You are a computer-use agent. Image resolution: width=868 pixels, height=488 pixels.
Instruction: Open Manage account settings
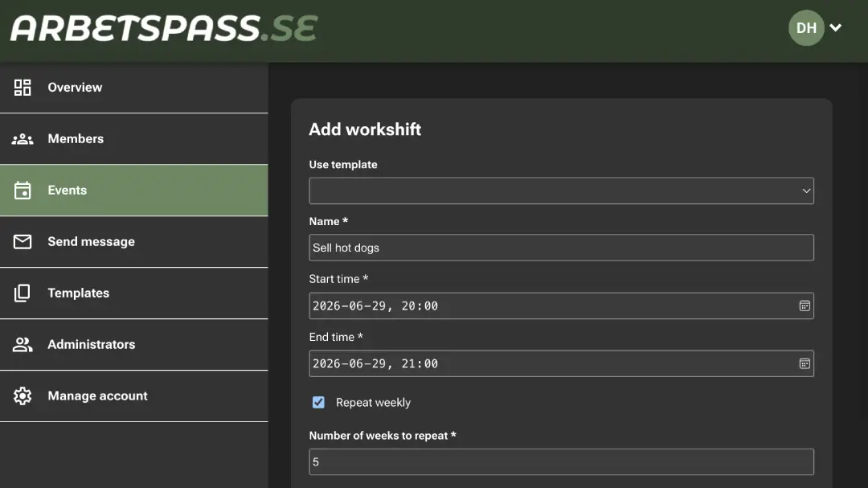point(134,396)
